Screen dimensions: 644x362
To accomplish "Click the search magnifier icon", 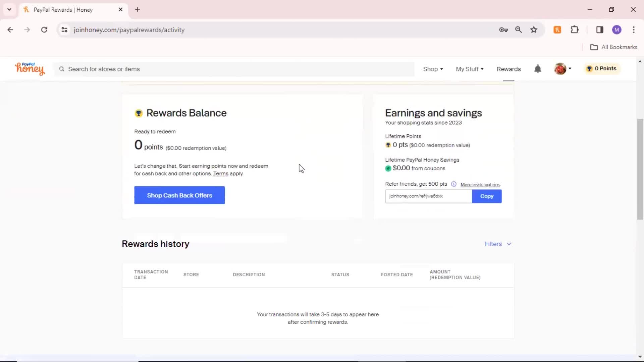I will pos(61,69).
